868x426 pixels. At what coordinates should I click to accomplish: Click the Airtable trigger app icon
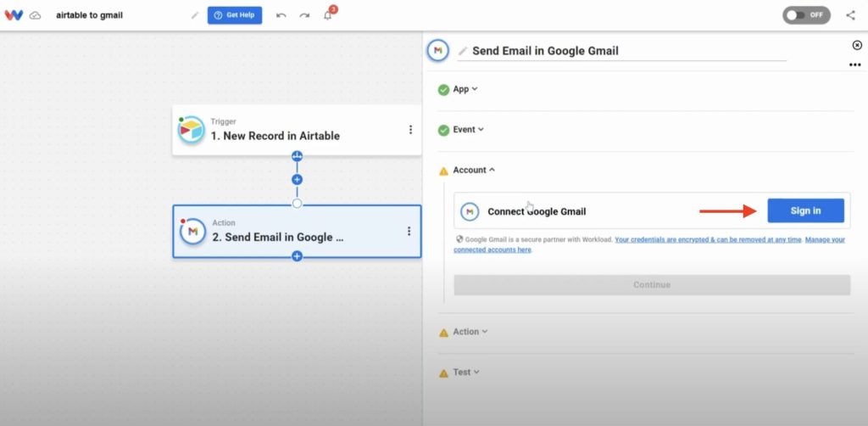(192, 130)
